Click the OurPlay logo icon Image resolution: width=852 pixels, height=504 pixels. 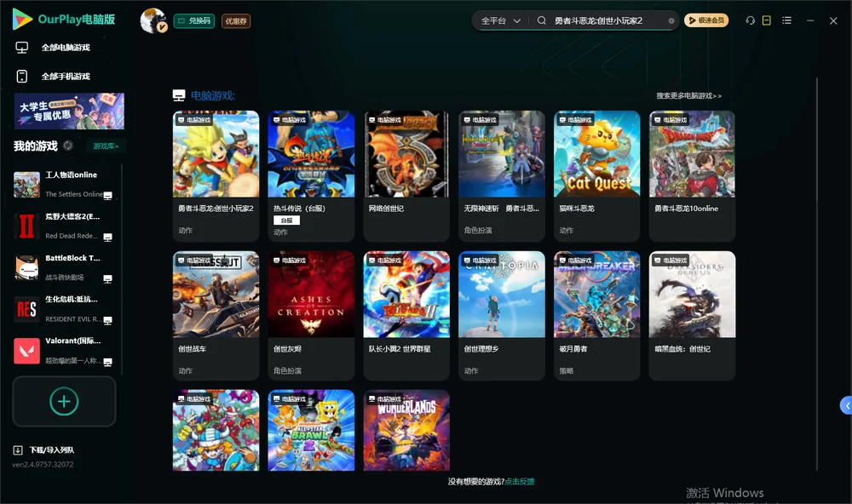[x=22, y=20]
